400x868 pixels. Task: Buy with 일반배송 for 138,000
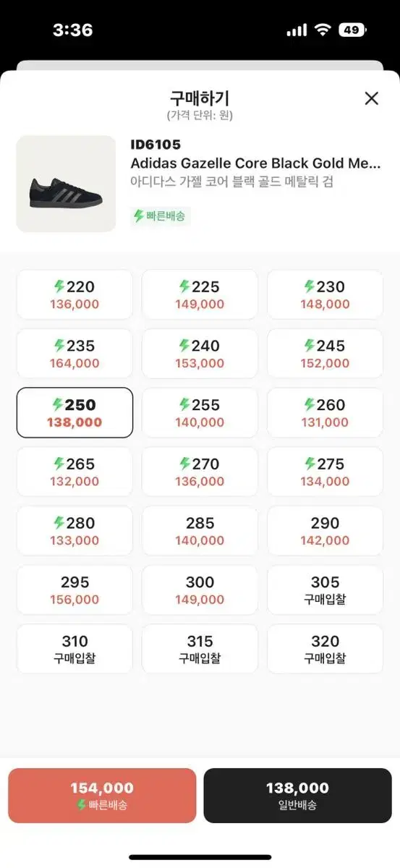pyautogui.click(x=297, y=796)
